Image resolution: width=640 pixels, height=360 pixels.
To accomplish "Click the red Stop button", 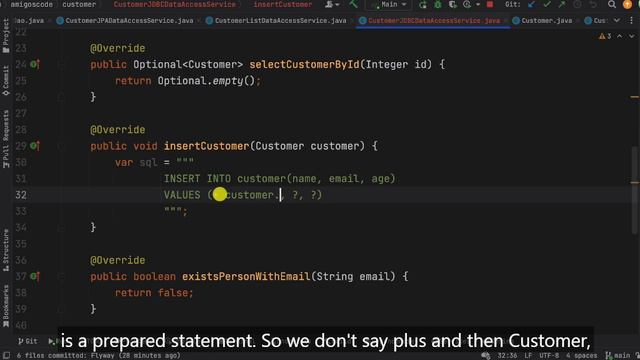I will click(490, 4).
